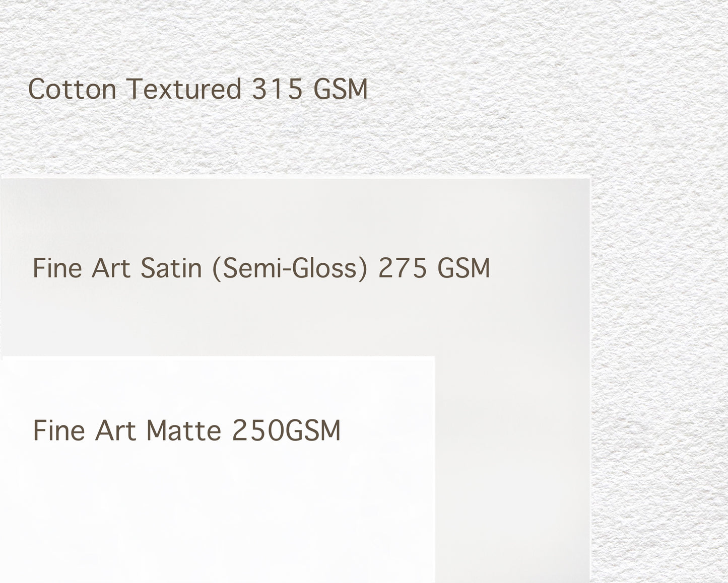Click the "250GSM" text
The width and height of the screenshot is (728, 583).
(287, 431)
